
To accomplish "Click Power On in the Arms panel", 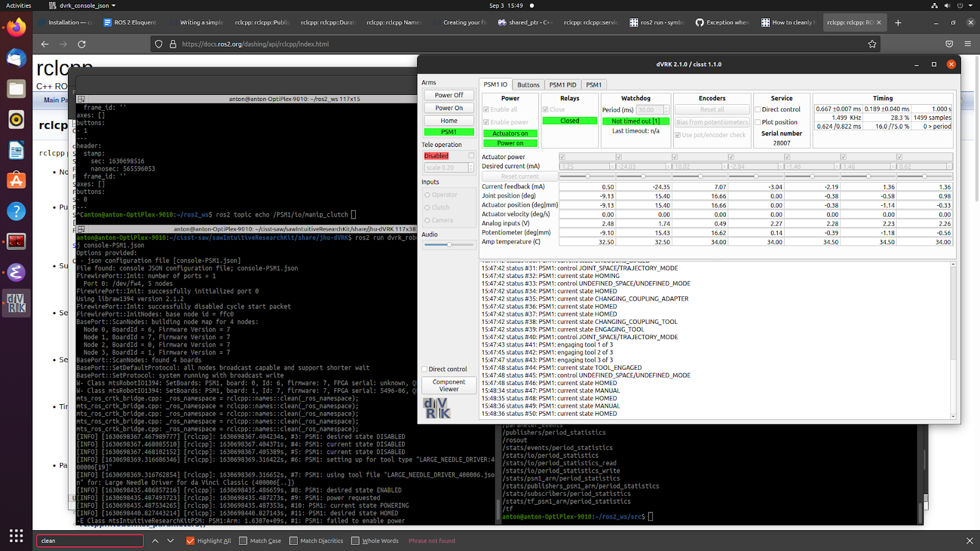I will [449, 108].
